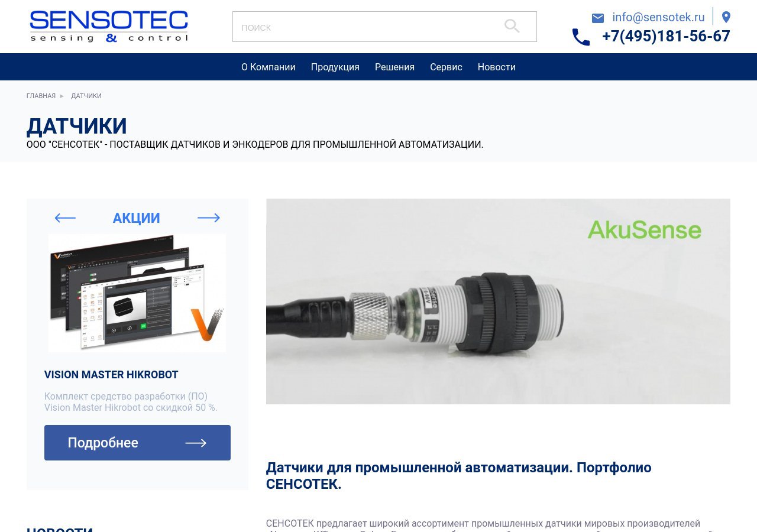Click the email envelope icon
Image resolution: width=757 pixels, height=532 pixels.
pyautogui.click(x=598, y=18)
